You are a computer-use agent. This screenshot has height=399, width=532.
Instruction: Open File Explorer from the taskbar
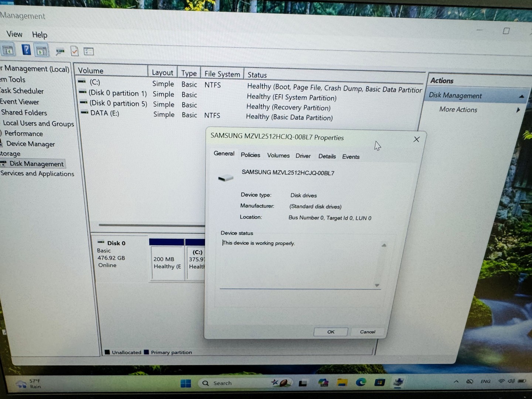tap(341, 383)
